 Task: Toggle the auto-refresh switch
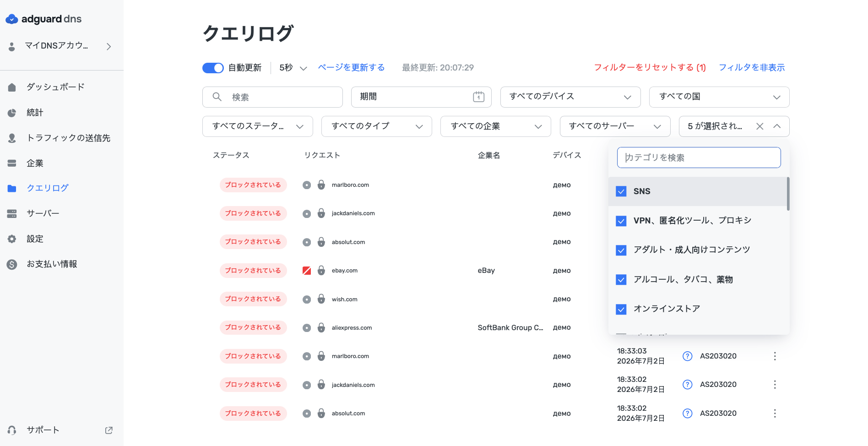pos(213,68)
